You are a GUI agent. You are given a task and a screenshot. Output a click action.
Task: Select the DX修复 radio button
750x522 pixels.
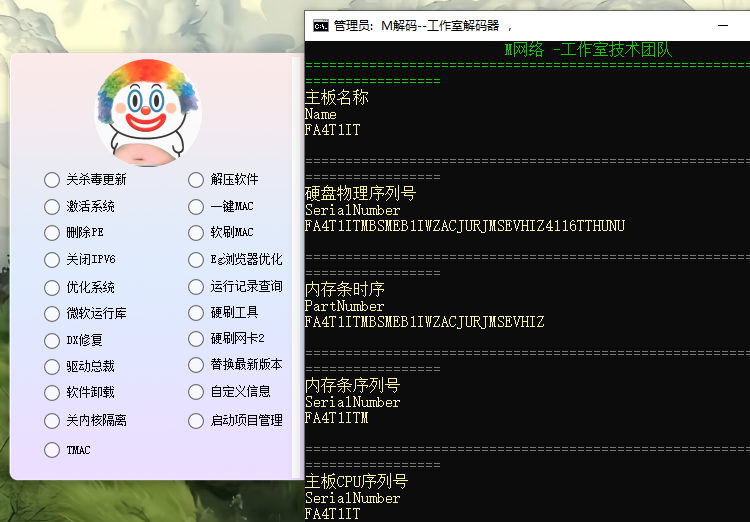[x=52, y=340]
